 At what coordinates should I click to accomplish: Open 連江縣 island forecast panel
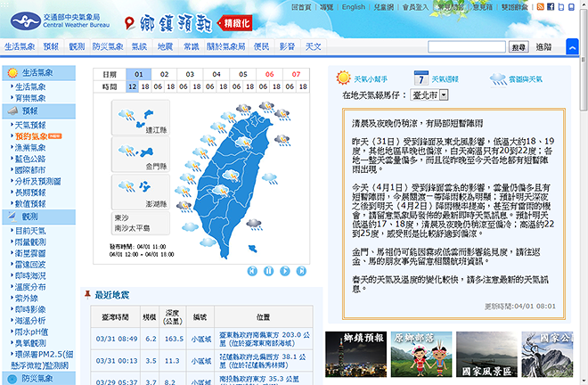coord(139,119)
